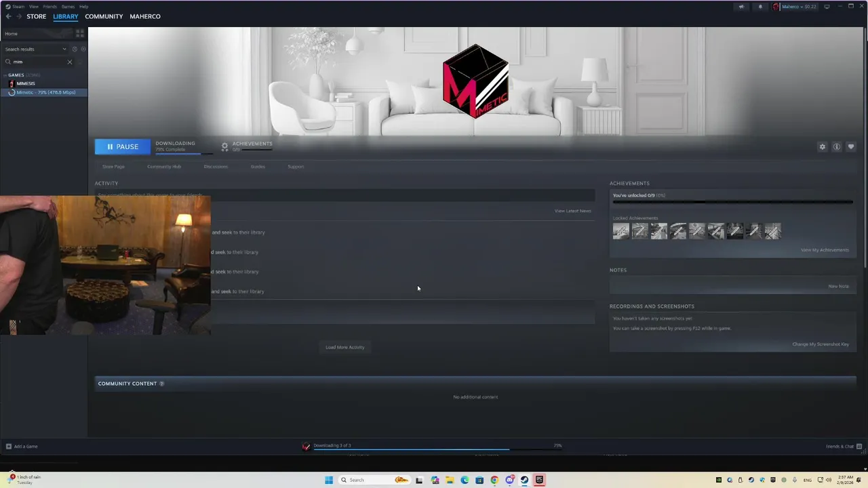Screen dimensions: 868x488
Task: Open the MAHERCO profile tab
Action: (x=145, y=16)
